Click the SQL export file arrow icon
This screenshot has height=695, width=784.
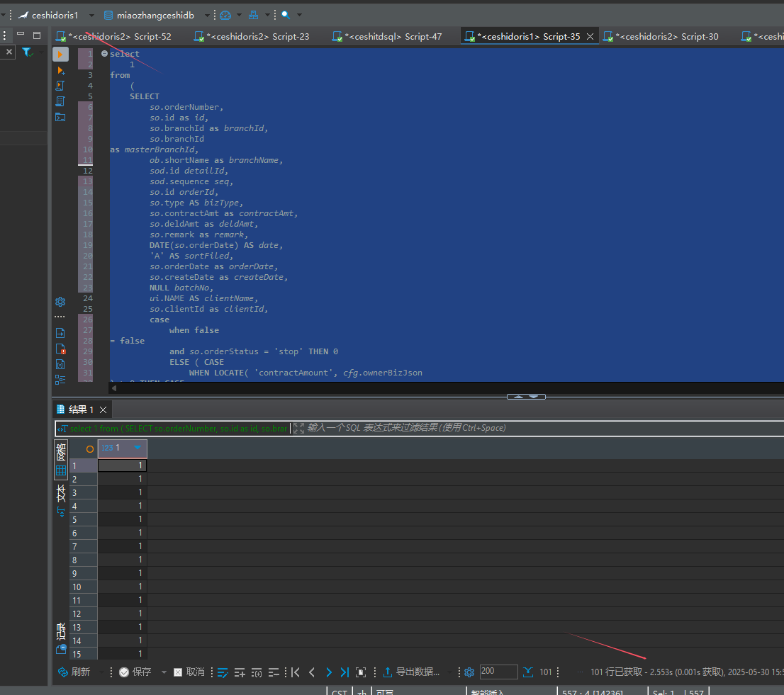60,333
